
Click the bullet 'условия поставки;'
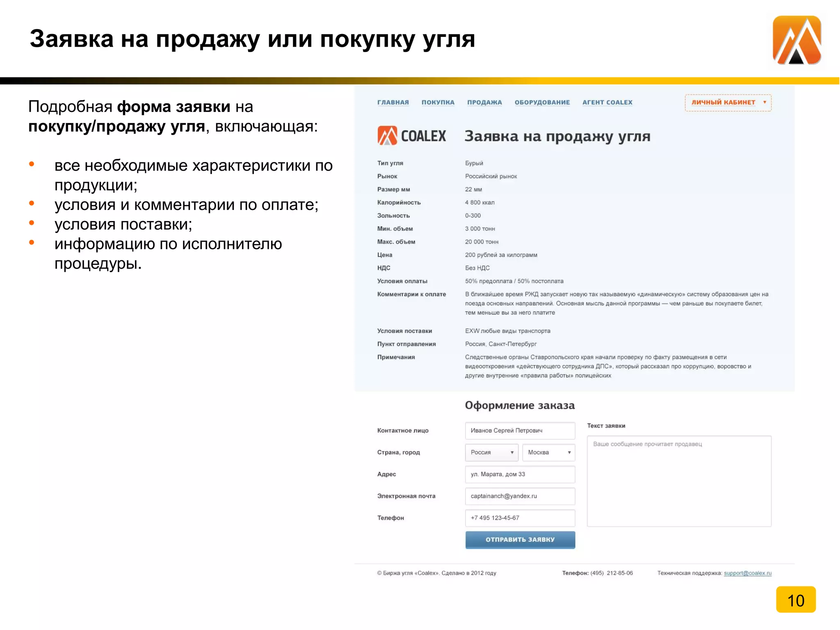tap(123, 224)
